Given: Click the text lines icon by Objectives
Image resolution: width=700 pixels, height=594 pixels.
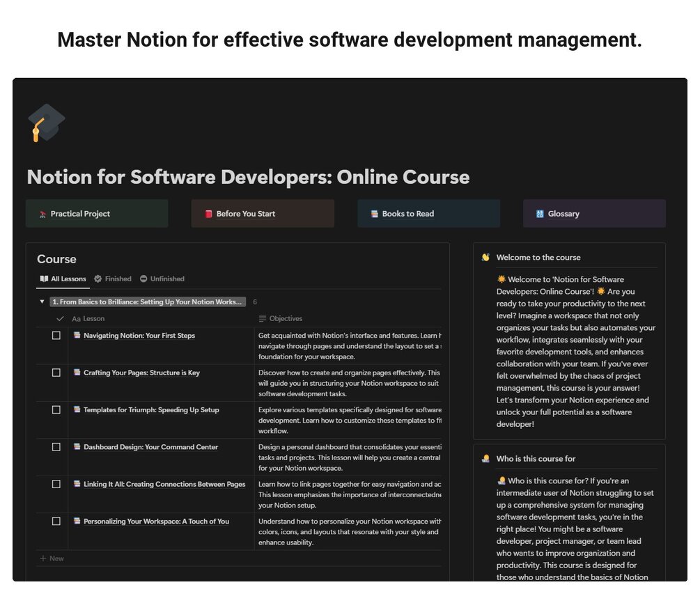Looking at the screenshot, I should [x=263, y=319].
